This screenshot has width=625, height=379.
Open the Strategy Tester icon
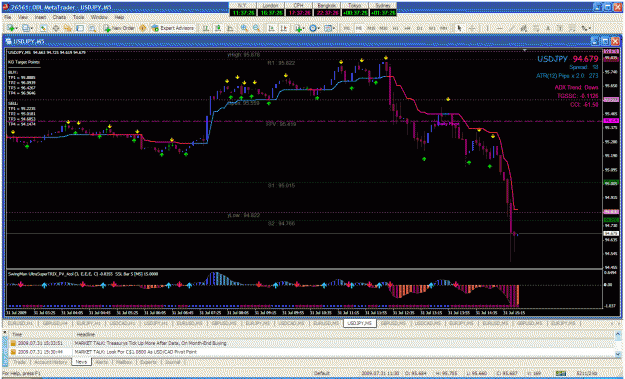[x=92, y=28]
